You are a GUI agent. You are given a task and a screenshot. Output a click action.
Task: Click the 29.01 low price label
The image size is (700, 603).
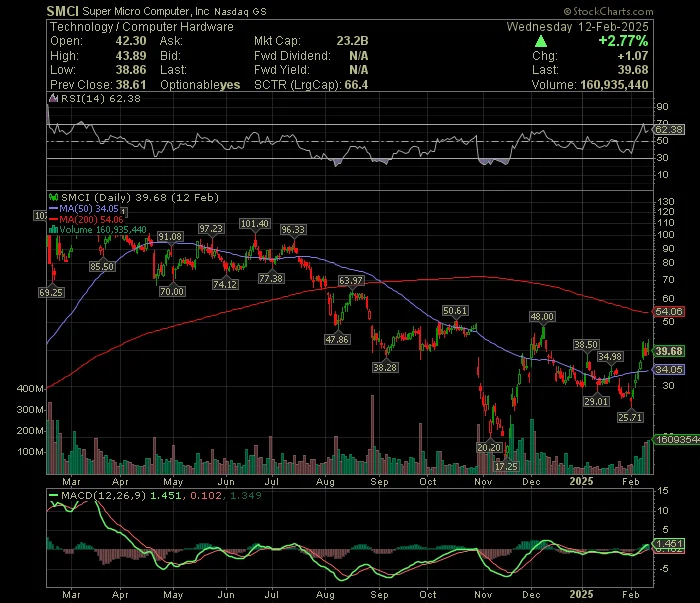[596, 401]
